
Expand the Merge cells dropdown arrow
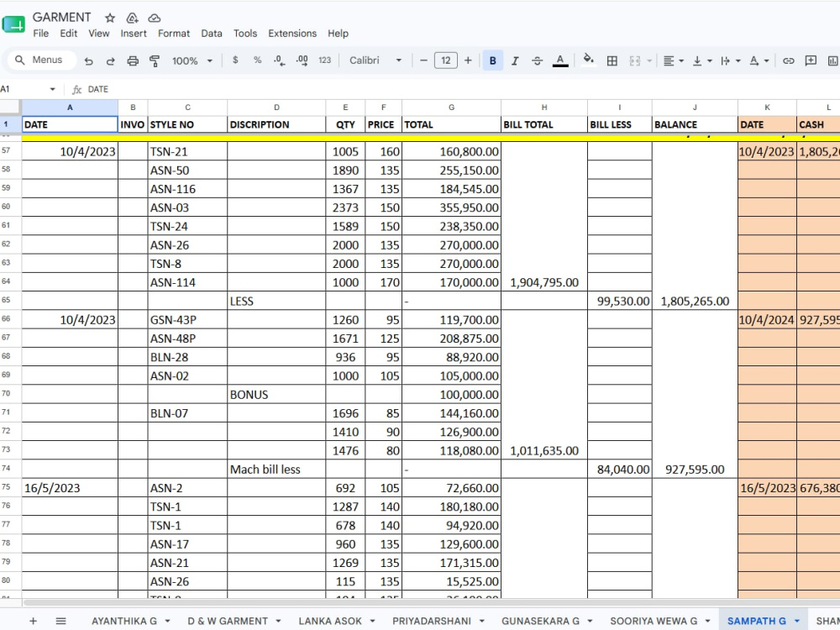[649, 61]
